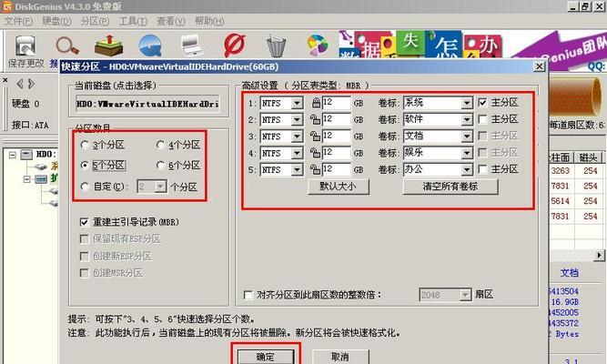
Task: Open file system dropdown for partition 1
Action: tap(297, 104)
